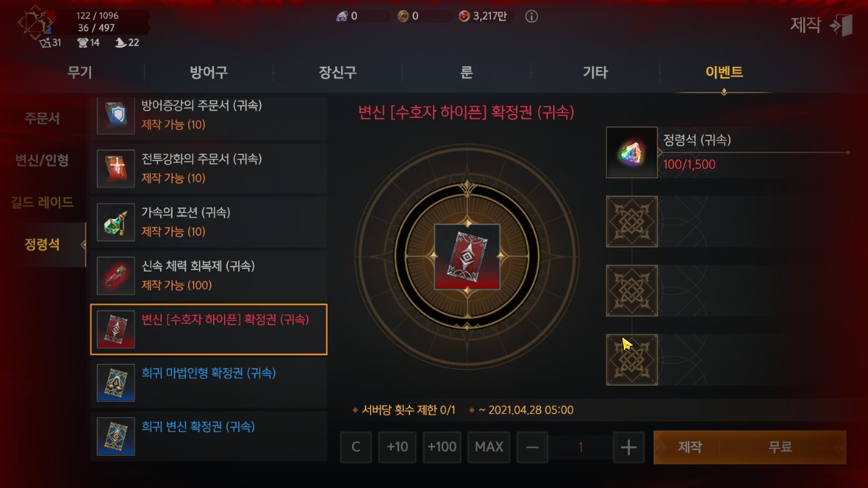Select the 길드 레이드 side category
Screen dimensions: 868x488
pyautogui.click(x=42, y=202)
